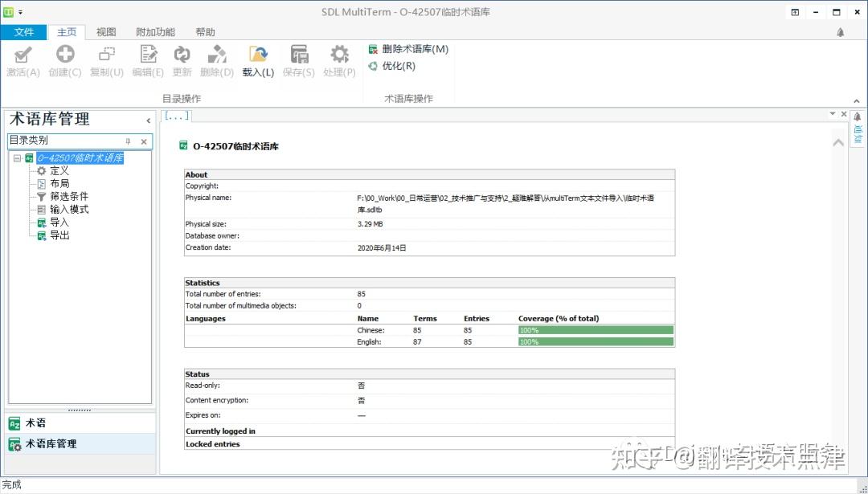Image resolution: width=868 pixels, height=494 pixels.
Task: Click the 优化(R) optimize termbase icon
Action: (393, 66)
